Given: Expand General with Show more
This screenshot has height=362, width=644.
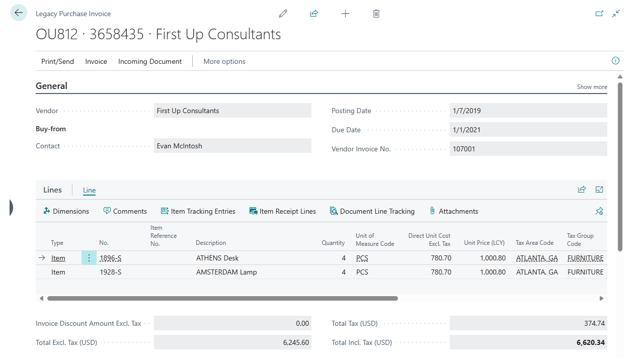Looking at the screenshot, I should point(592,87).
